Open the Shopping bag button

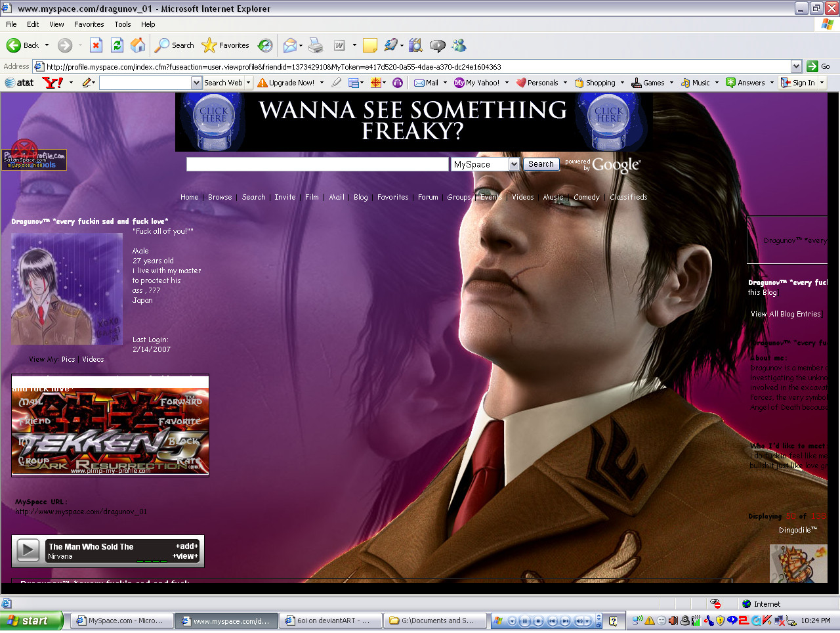click(x=595, y=83)
